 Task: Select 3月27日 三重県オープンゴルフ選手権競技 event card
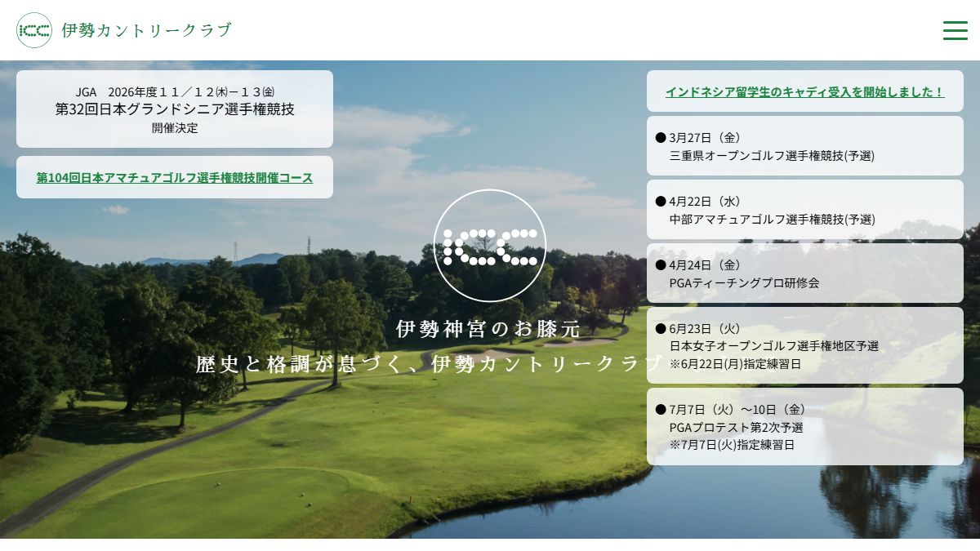[805, 146]
